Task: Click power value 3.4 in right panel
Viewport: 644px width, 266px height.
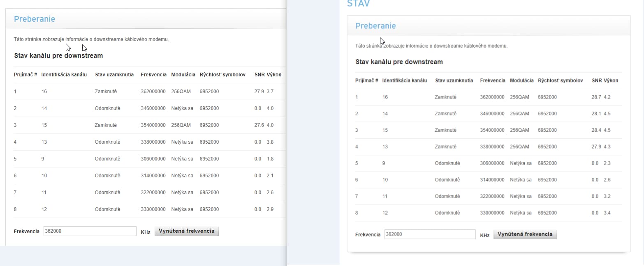Action: click(x=607, y=213)
